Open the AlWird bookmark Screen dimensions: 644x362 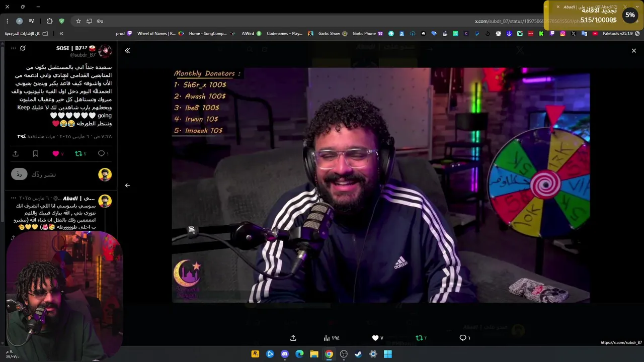[252, 34]
